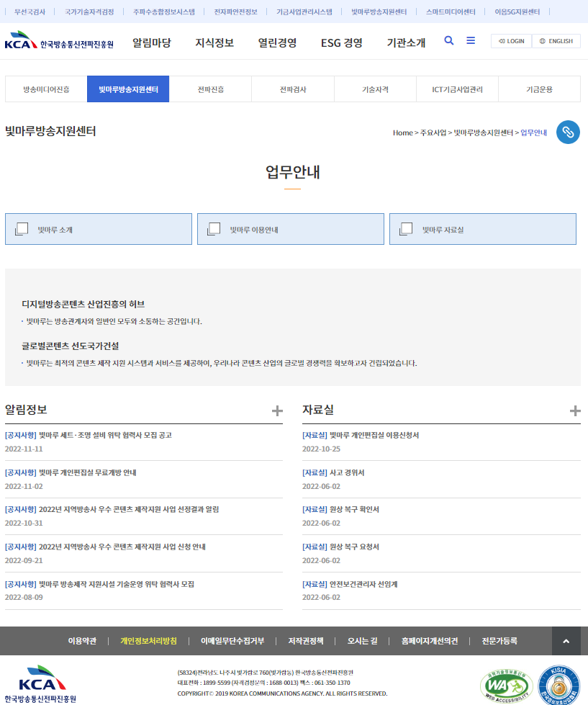This screenshot has width=588, height=705.
Task: Click 주요사업 in the breadcrumb
Action: pos(433,133)
